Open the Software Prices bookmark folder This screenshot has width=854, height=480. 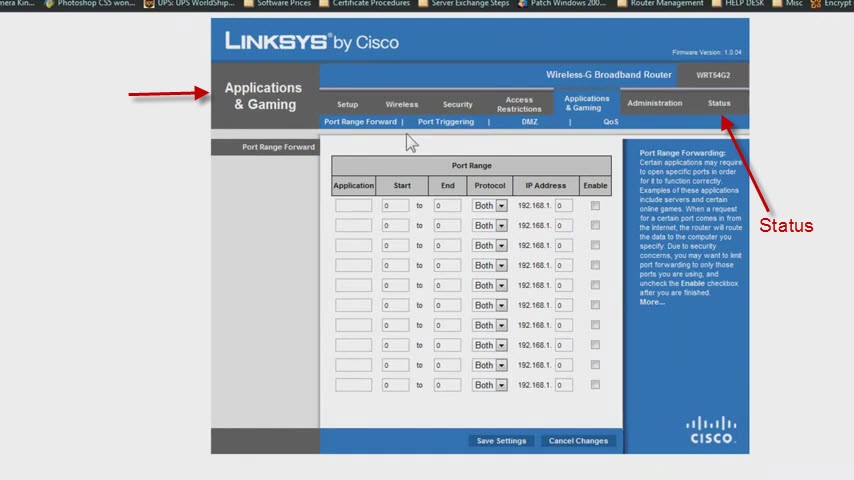[x=277, y=3]
